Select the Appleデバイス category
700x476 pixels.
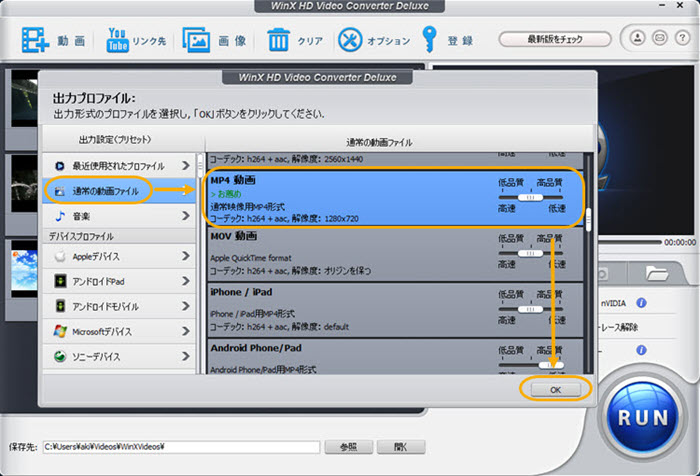(119, 256)
